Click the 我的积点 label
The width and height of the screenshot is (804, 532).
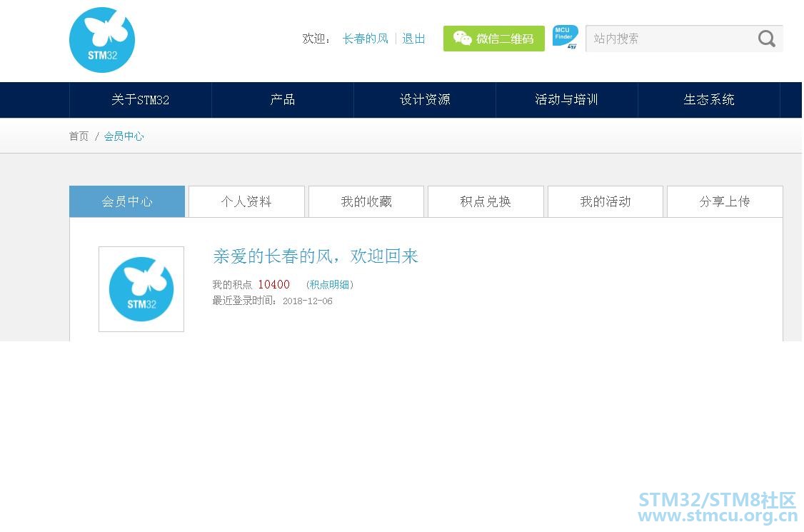[232, 285]
